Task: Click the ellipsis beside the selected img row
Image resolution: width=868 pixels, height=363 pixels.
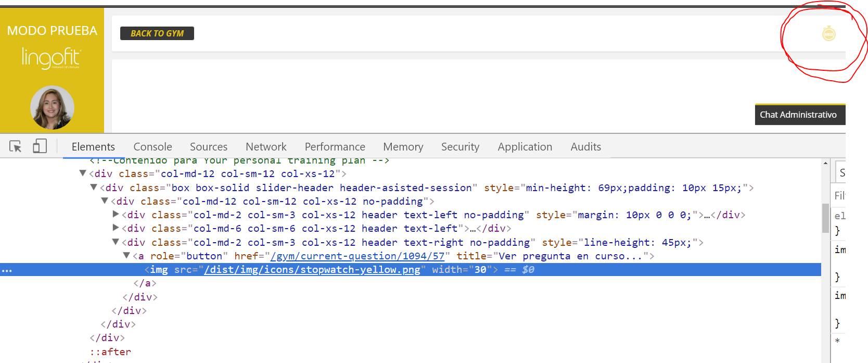Action: [x=7, y=270]
